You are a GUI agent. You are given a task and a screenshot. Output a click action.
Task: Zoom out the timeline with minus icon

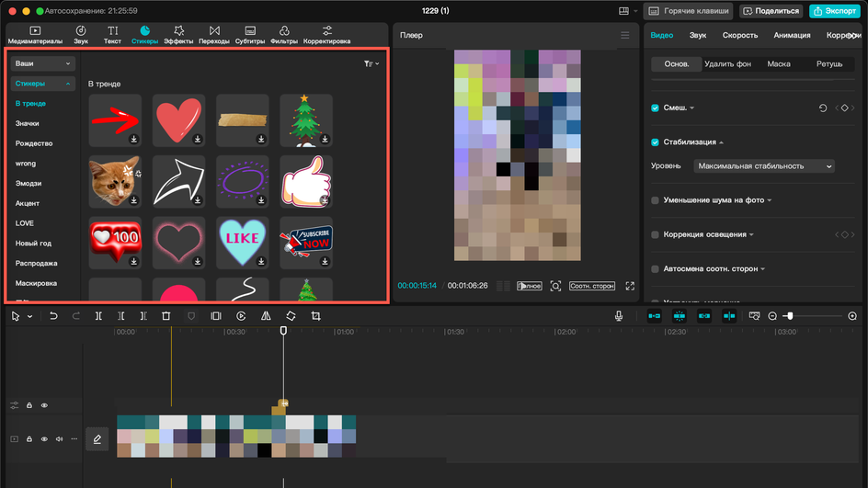pos(772,316)
